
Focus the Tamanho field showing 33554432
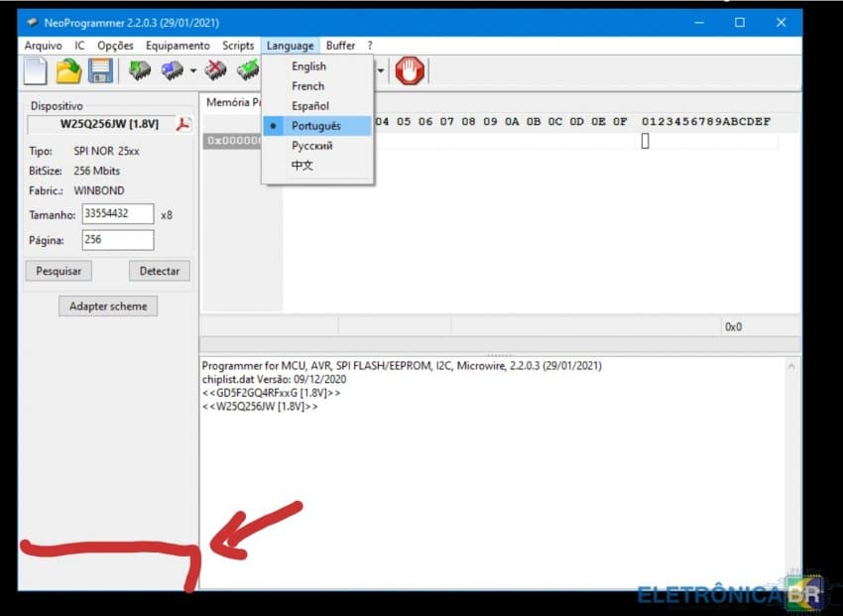click(x=118, y=214)
